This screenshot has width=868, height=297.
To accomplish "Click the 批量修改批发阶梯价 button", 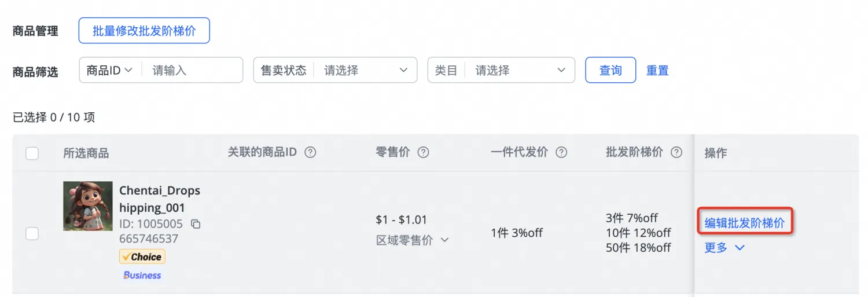I will 144,31.
